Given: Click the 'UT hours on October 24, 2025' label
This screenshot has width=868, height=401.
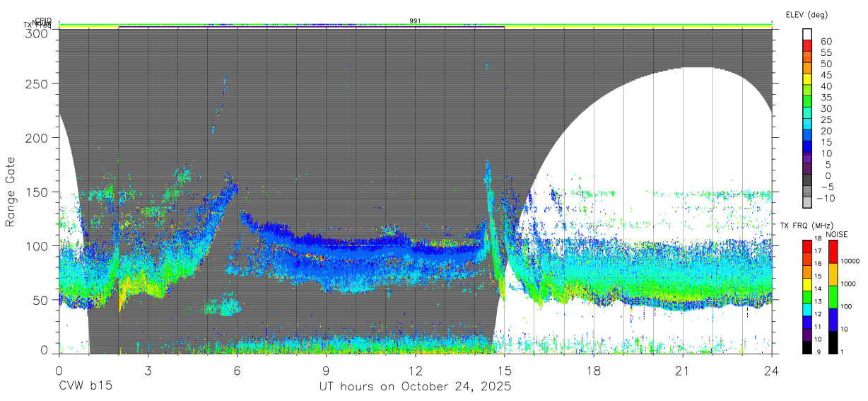Looking at the screenshot, I should (x=415, y=387).
